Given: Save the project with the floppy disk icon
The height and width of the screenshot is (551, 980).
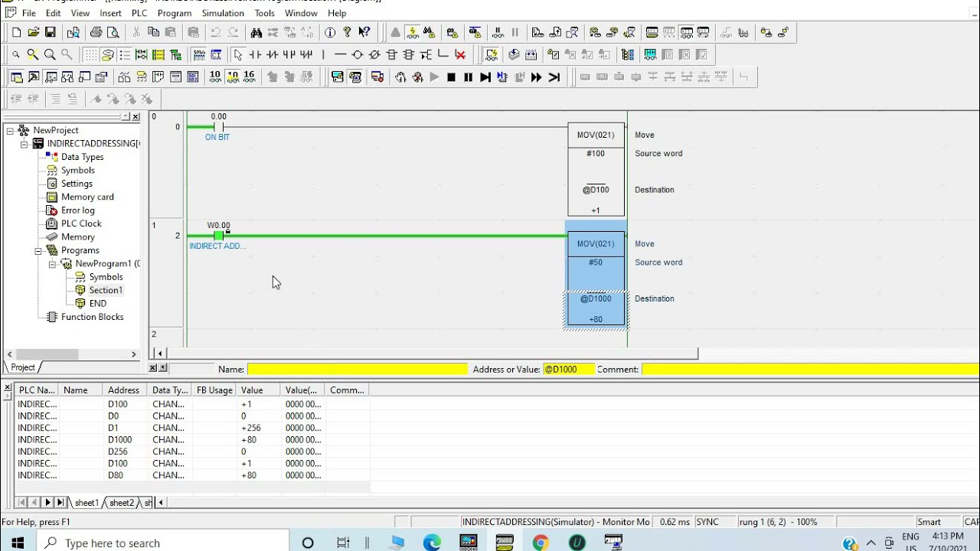Looking at the screenshot, I should tap(51, 32).
